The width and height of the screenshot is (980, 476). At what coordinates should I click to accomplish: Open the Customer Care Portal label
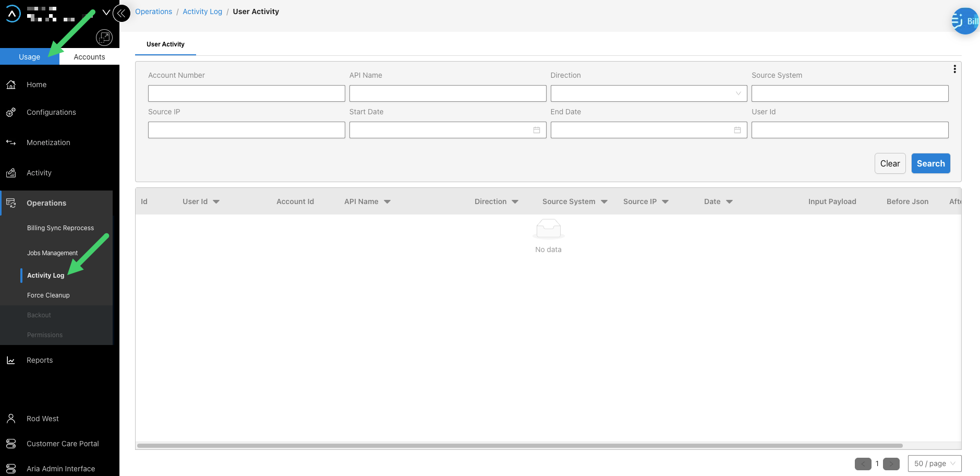pyautogui.click(x=63, y=444)
